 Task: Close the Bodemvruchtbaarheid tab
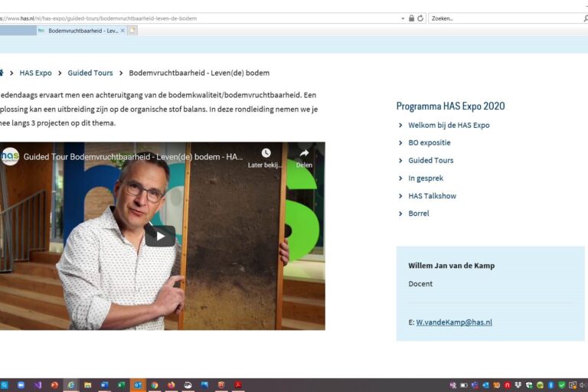click(x=122, y=31)
